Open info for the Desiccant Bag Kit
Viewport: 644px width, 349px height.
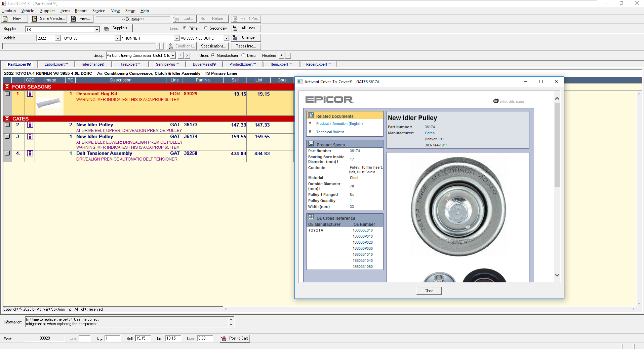(x=30, y=94)
